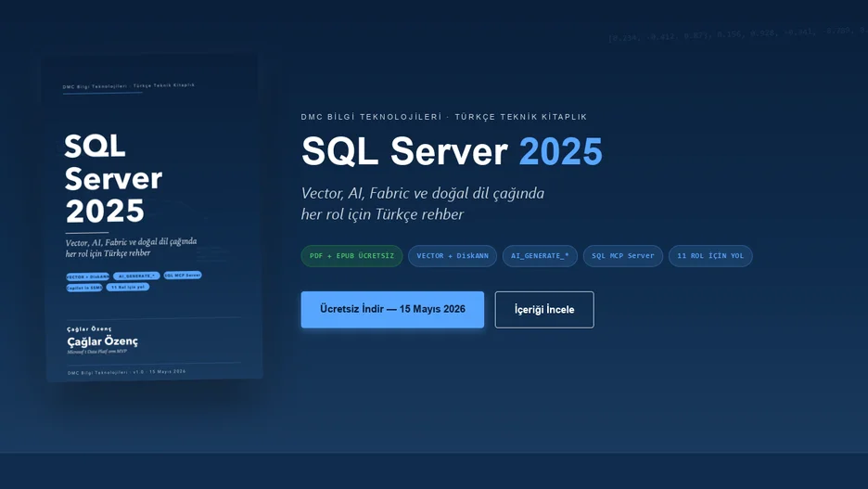The height and width of the screenshot is (489, 868).
Task: Click the large SQL Server 2025 page heading
Action: (452, 151)
